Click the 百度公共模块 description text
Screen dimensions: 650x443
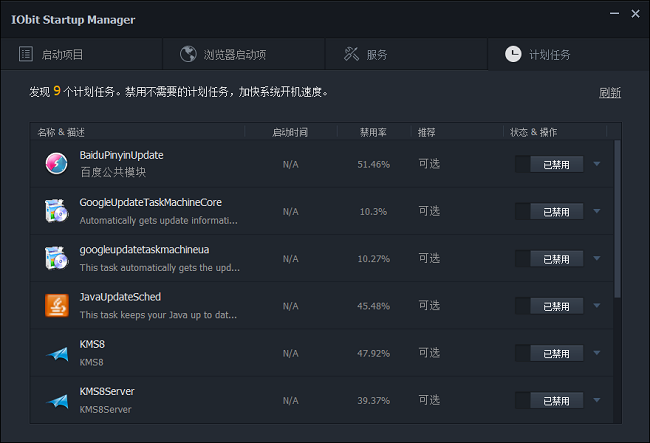(x=113, y=172)
